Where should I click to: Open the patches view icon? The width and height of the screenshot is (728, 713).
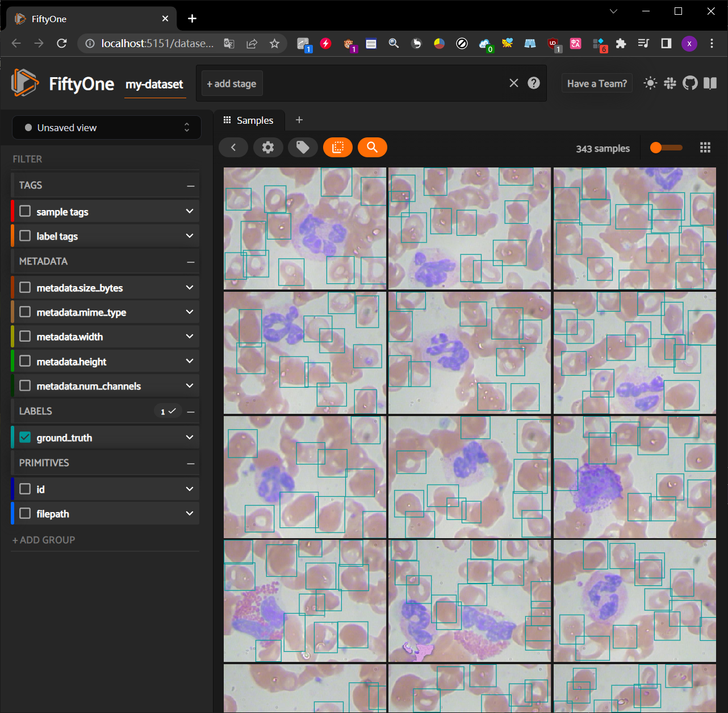tap(338, 148)
